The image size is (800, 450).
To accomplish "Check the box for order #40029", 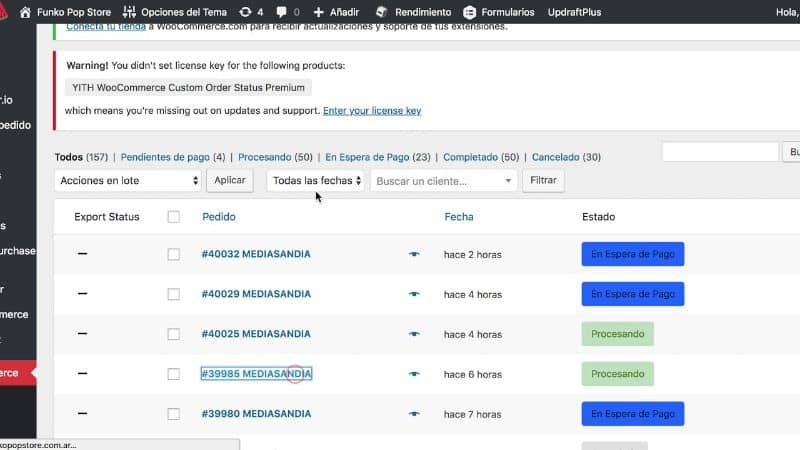I will point(173,294).
